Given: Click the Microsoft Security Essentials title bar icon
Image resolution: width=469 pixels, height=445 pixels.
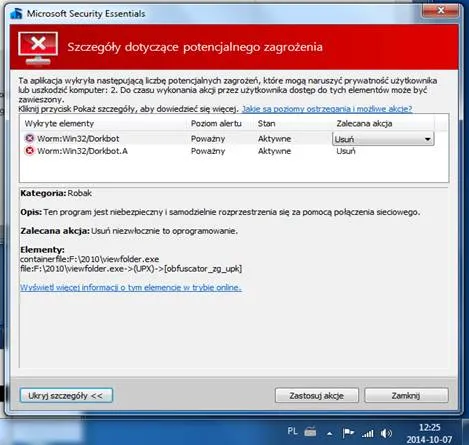Looking at the screenshot, I should 16,13.
